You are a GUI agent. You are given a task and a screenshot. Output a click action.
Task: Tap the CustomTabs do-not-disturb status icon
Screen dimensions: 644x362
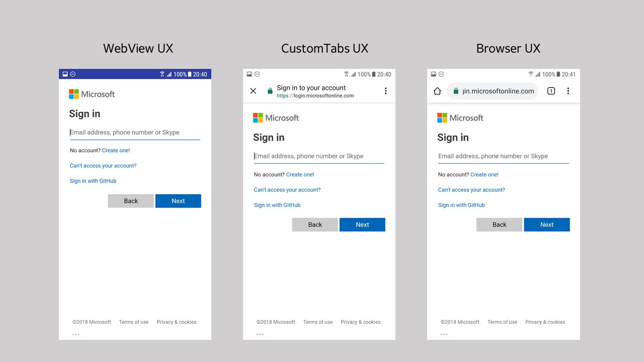pyautogui.click(x=257, y=74)
